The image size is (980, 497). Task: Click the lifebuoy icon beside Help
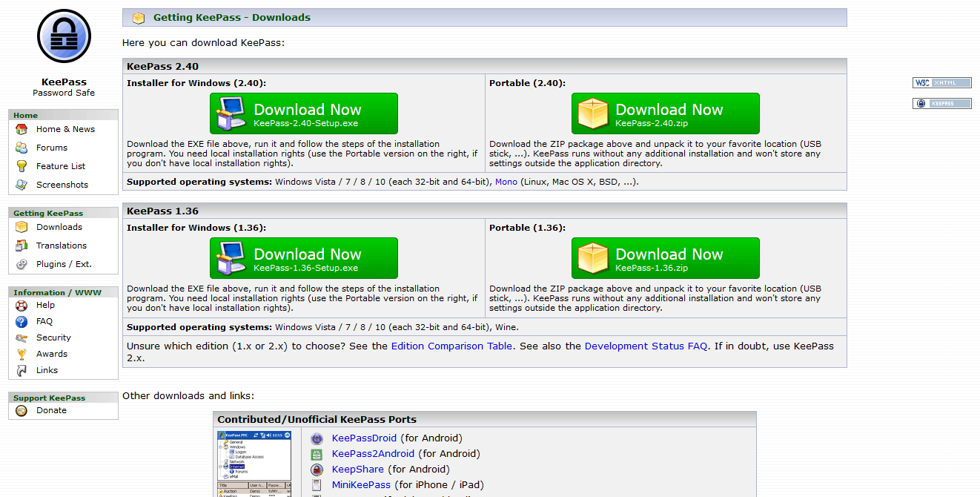21,305
